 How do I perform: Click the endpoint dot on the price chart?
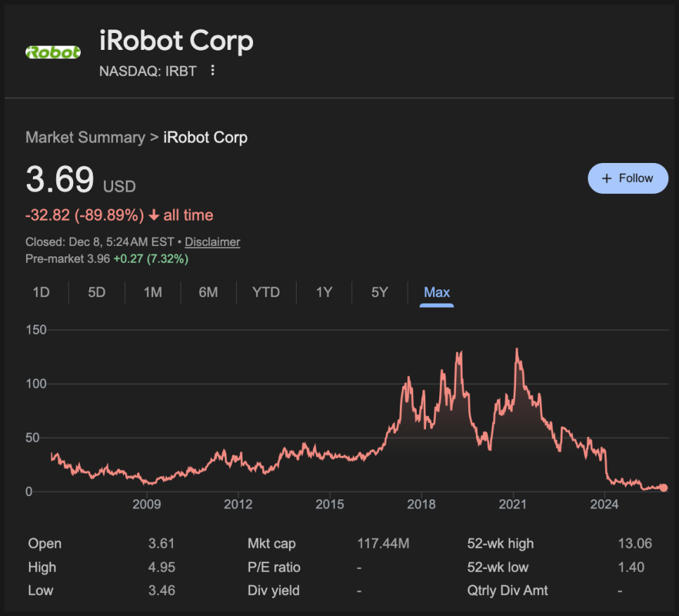[x=664, y=488]
